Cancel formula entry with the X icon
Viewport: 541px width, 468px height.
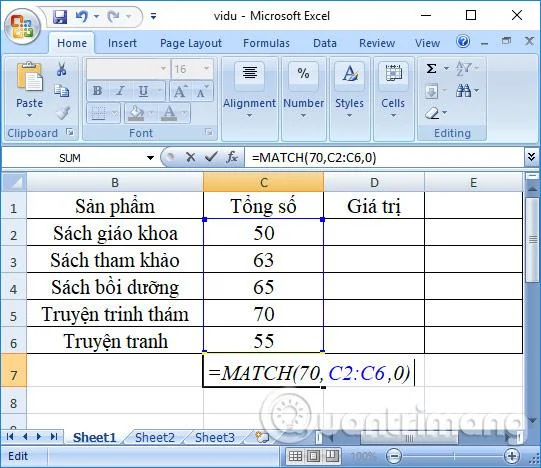pos(190,157)
